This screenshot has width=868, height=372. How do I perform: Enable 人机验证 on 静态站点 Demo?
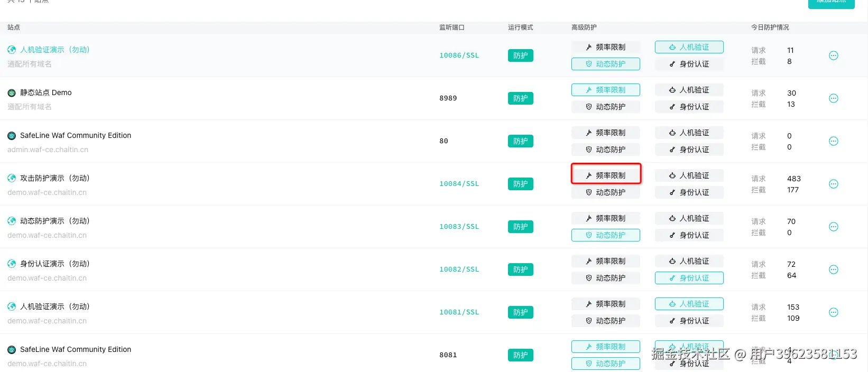[x=689, y=90]
